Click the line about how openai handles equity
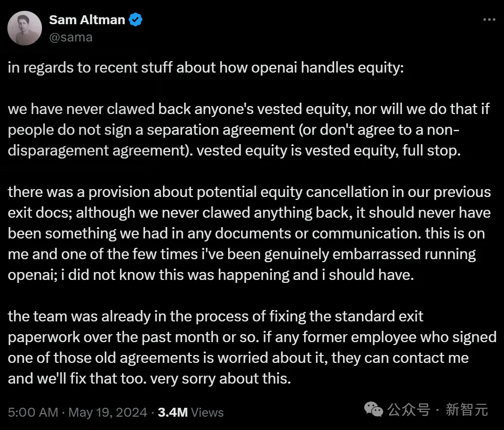This screenshot has height=430, width=504. 206,68
